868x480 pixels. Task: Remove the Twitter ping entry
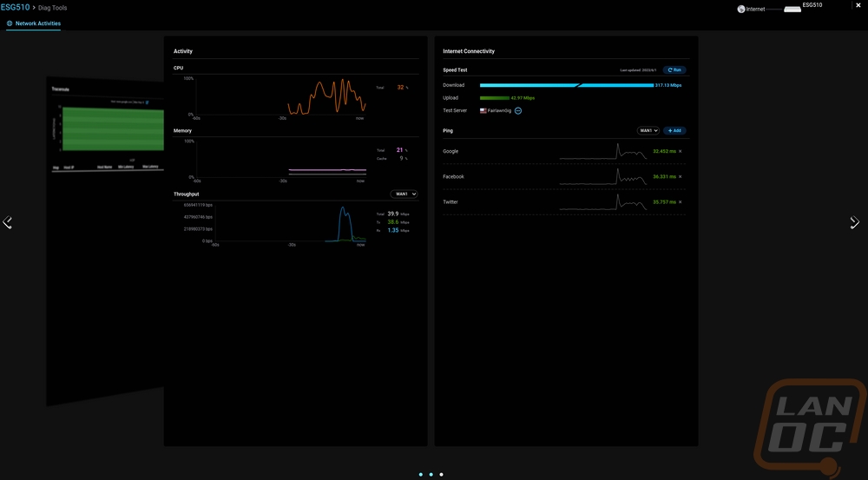[x=681, y=202]
